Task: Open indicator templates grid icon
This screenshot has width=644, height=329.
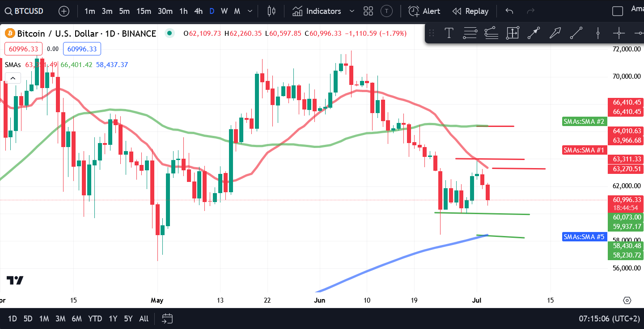Action: click(x=369, y=11)
